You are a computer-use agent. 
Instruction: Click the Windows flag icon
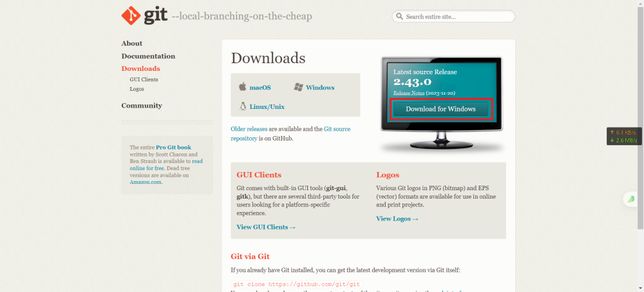tap(299, 87)
